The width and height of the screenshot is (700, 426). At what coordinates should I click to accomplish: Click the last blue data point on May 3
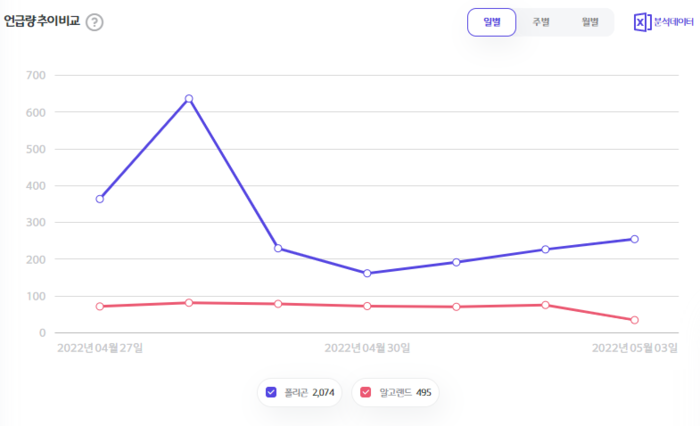point(634,239)
